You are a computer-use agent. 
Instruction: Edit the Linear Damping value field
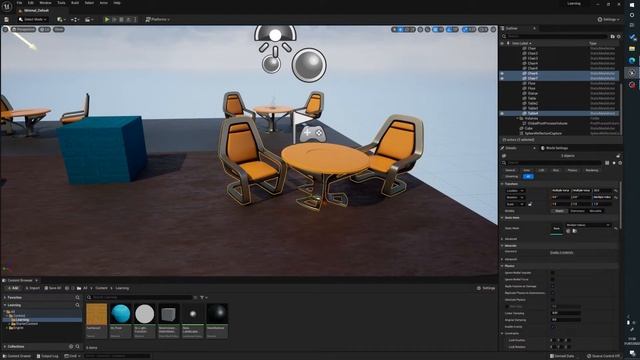(565, 313)
